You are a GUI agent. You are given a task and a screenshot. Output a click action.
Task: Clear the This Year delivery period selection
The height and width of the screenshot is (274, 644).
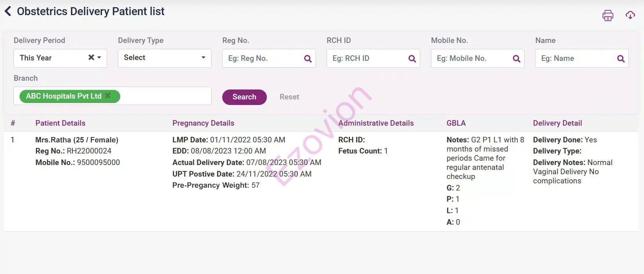click(91, 58)
